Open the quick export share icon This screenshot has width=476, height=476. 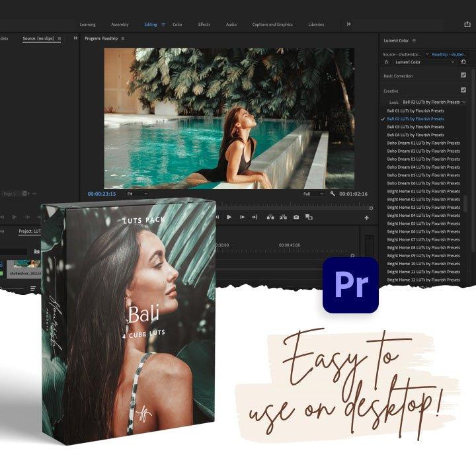click(x=467, y=24)
